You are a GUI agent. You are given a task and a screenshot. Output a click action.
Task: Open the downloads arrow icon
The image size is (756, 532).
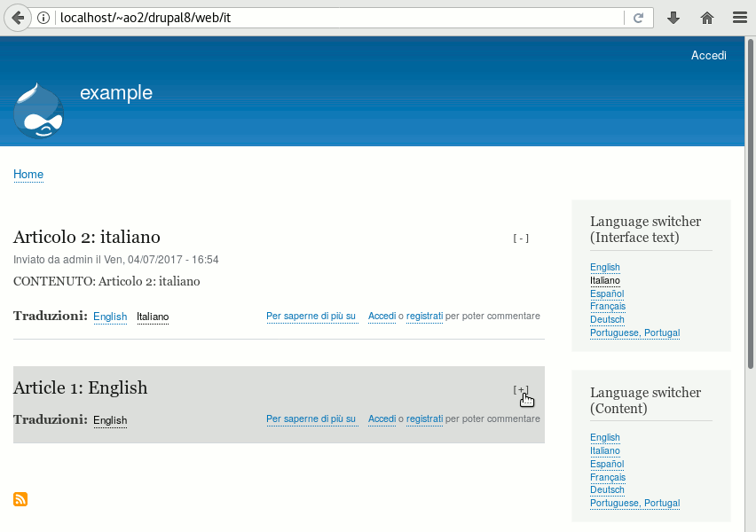pyautogui.click(x=673, y=19)
